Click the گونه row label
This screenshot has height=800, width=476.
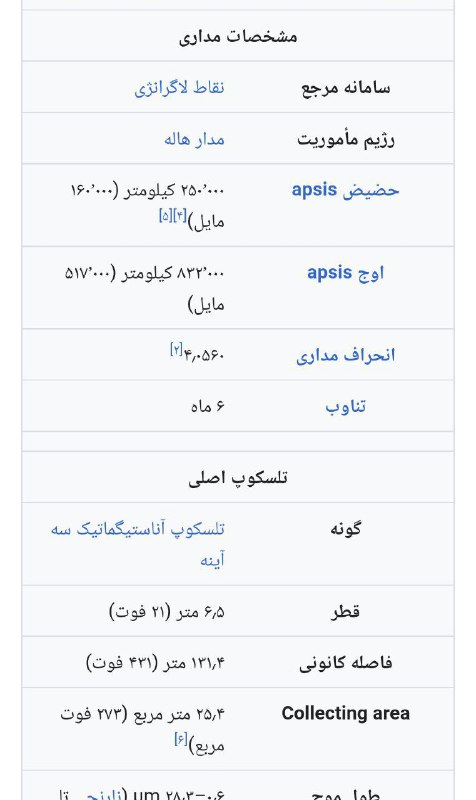tap(345, 529)
